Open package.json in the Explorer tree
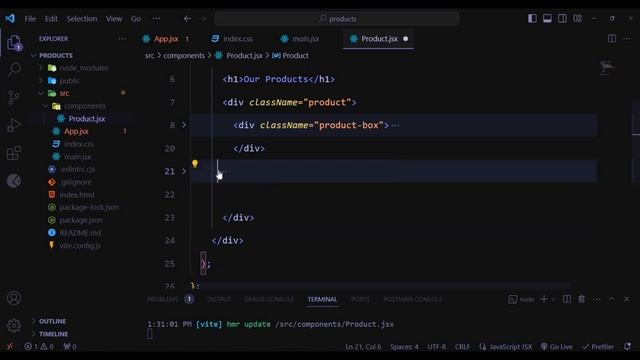640x360 pixels. [81, 220]
